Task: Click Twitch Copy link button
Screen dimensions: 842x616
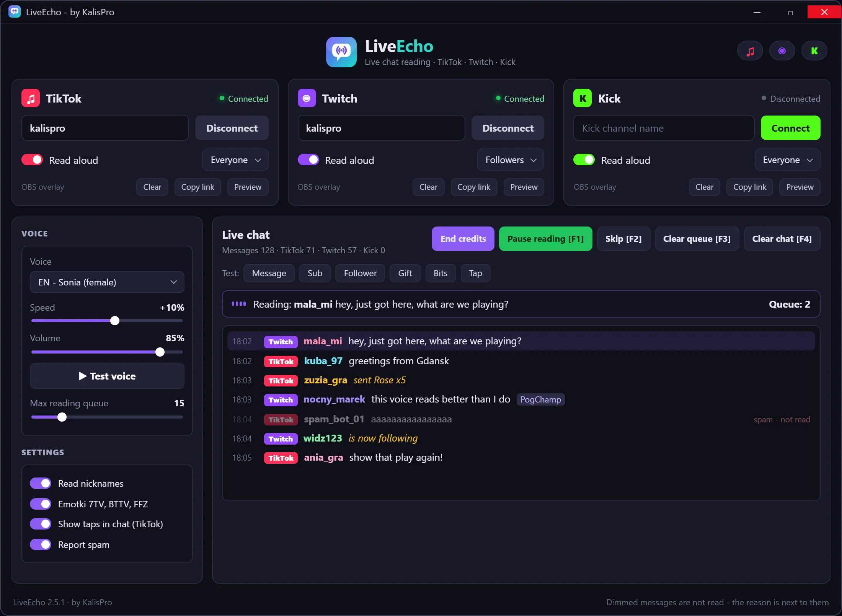Action: point(474,187)
